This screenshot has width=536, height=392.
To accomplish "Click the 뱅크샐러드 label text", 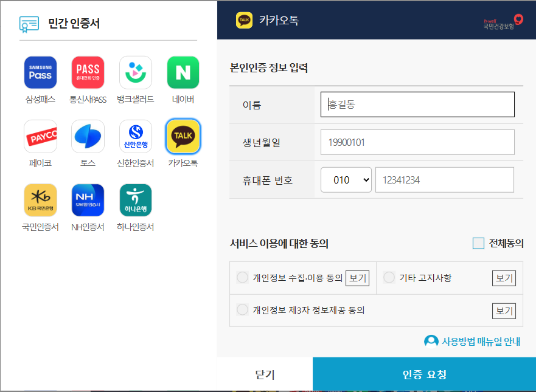I will (135, 99).
